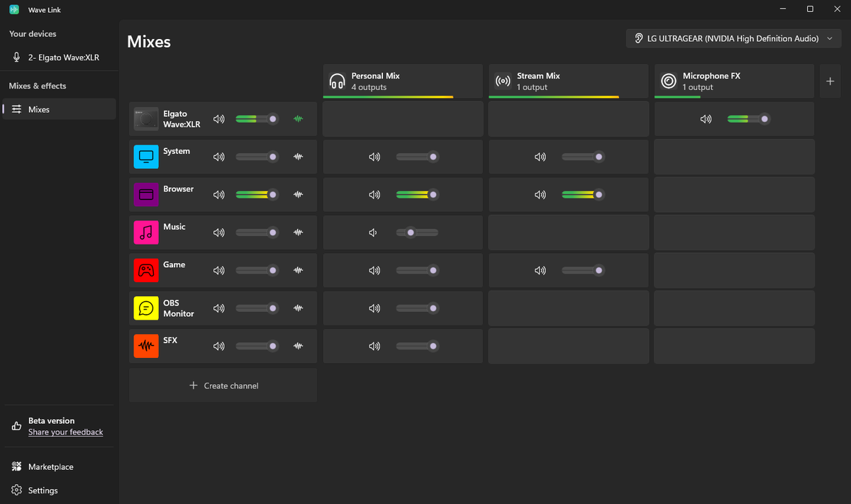851x504 pixels.
Task: Open LG ULTRAGEAR output device dropdown
Action: pos(734,38)
